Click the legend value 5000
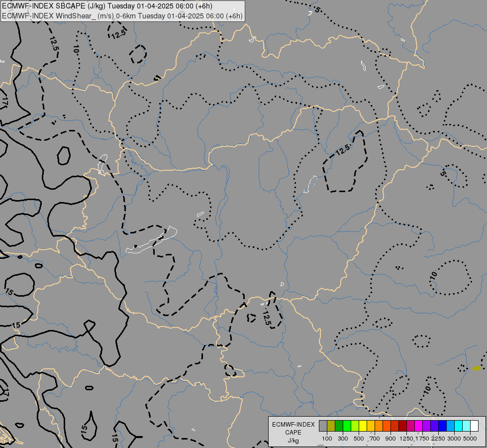Viewport: 487px width, 448px height. 470,439
